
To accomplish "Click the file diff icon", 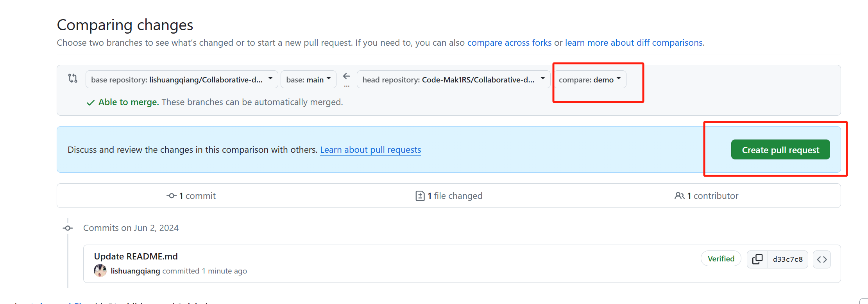I will pos(420,196).
